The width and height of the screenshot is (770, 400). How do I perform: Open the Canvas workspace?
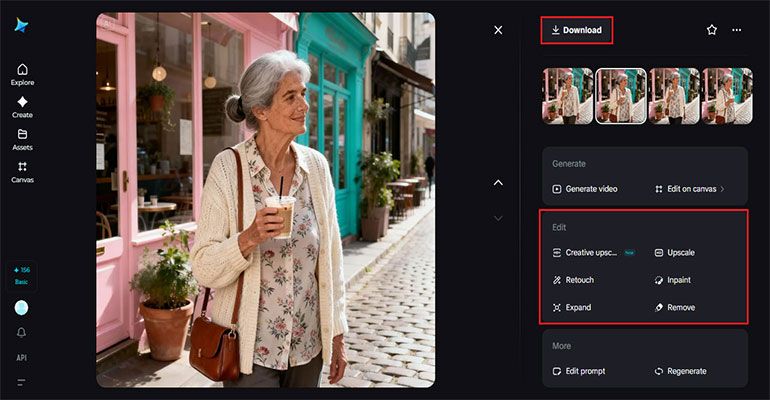(22, 172)
